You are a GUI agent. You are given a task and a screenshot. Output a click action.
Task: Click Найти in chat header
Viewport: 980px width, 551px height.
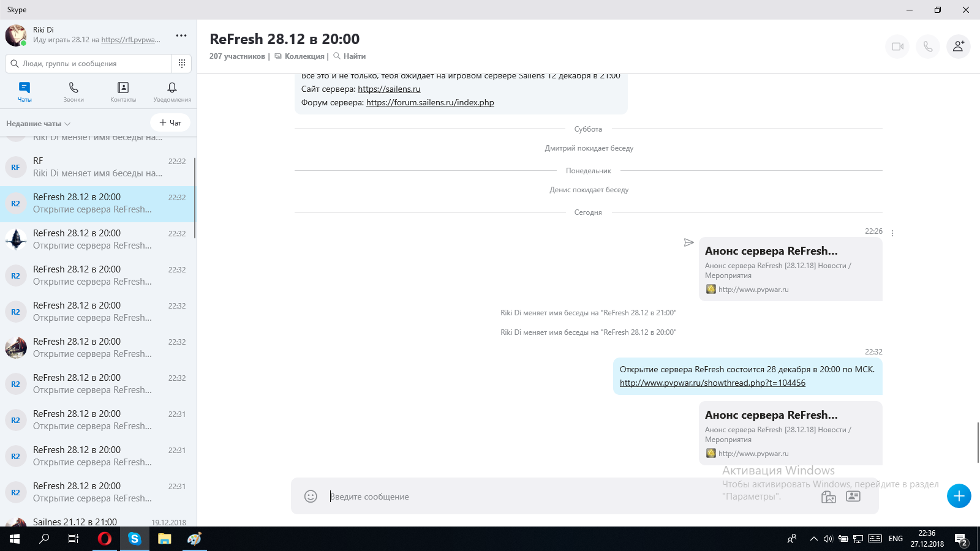349,56
